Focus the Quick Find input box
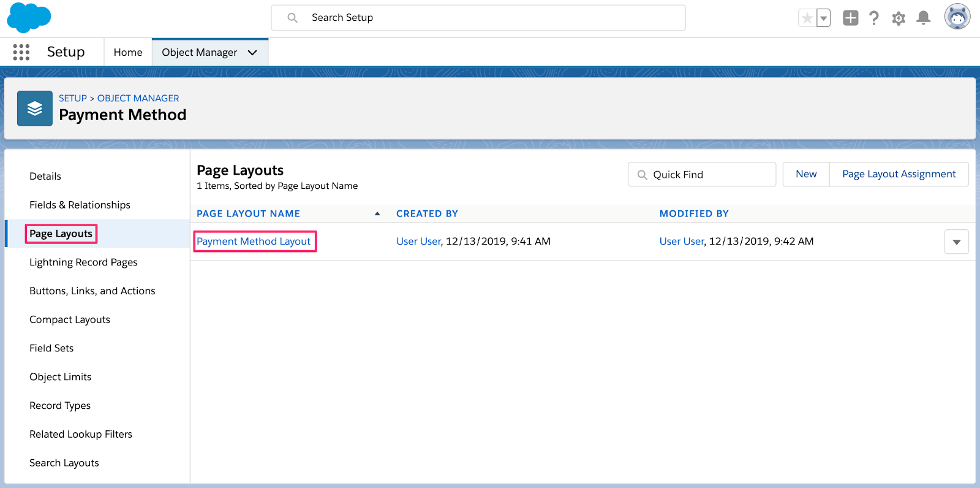This screenshot has height=488, width=980. pyautogui.click(x=702, y=174)
